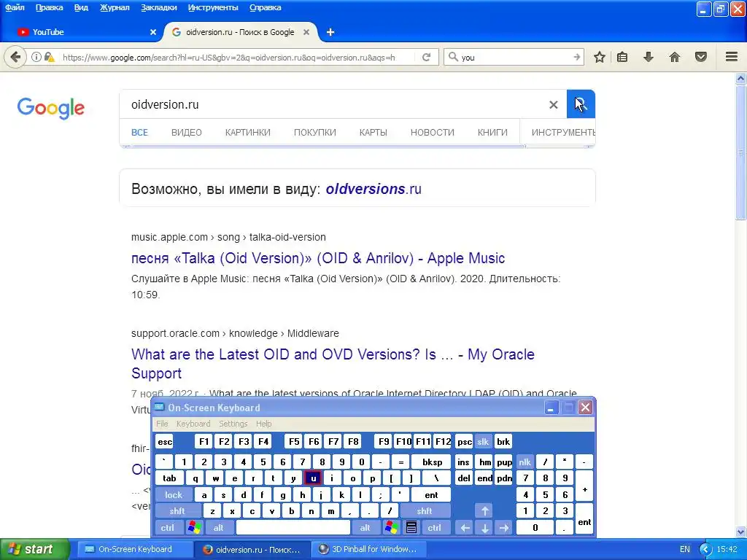Open the Файл menu

coord(15,7)
